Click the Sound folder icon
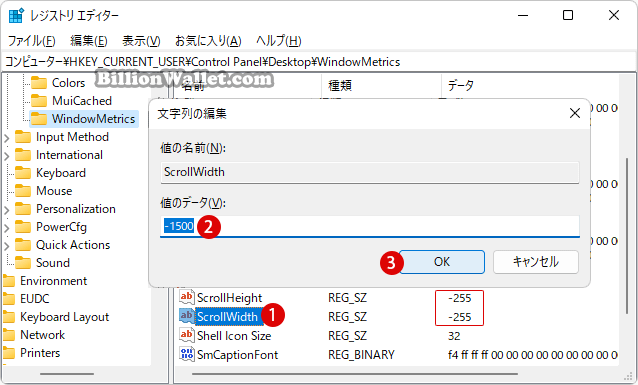This screenshot has width=638, height=385. [x=23, y=262]
